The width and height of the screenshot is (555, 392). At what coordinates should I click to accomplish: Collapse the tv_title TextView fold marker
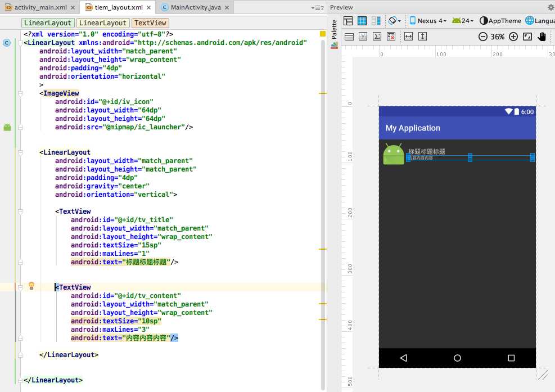(21, 211)
